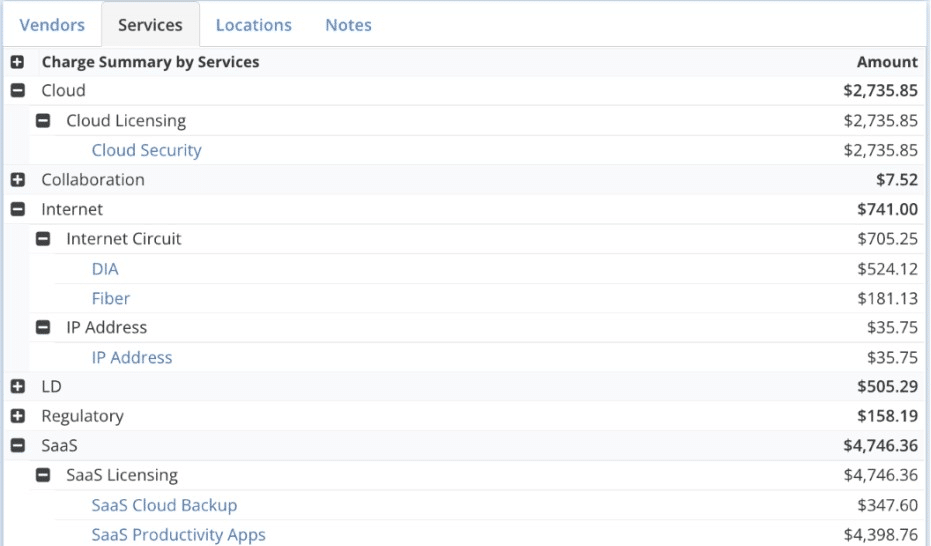931x546 pixels.
Task: Collapse the Cloud Licensing subgroup
Action: pyautogui.click(x=42, y=121)
